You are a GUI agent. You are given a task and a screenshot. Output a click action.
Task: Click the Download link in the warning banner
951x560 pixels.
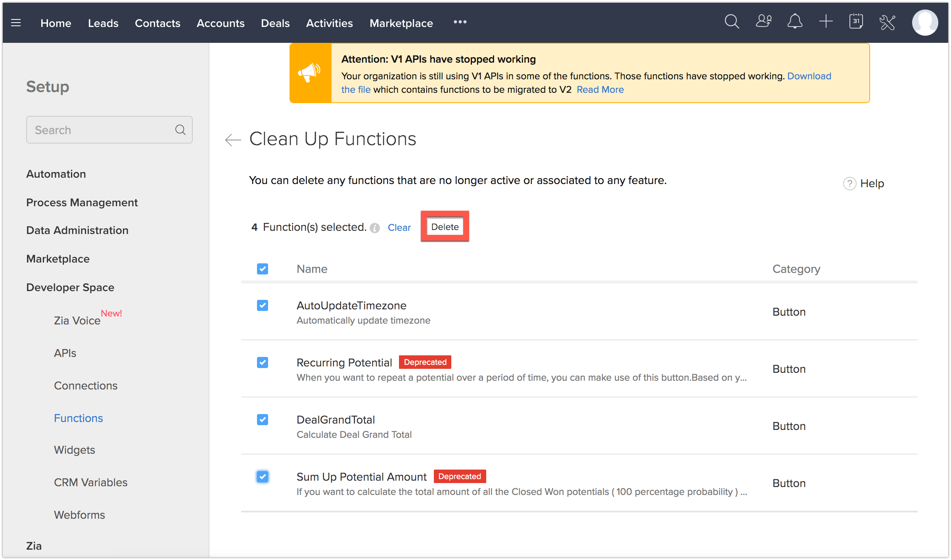coord(809,76)
